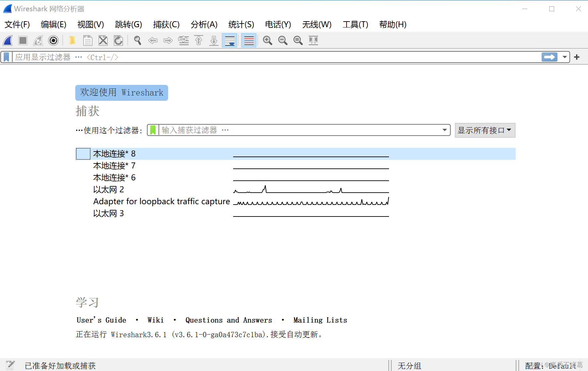Open the Wiki link
Screen dimensions: 588x371
tap(156, 320)
